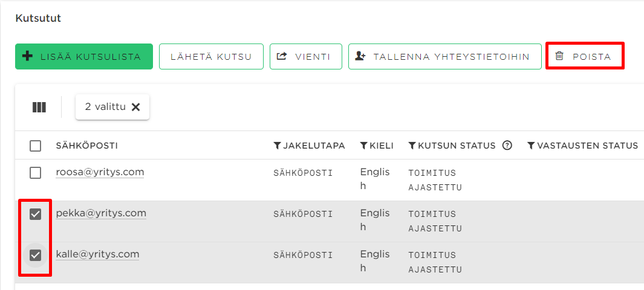Click the Poista trash button
Image resolution: width=644 pixels, height=290 pixels.
coord(584,57)
